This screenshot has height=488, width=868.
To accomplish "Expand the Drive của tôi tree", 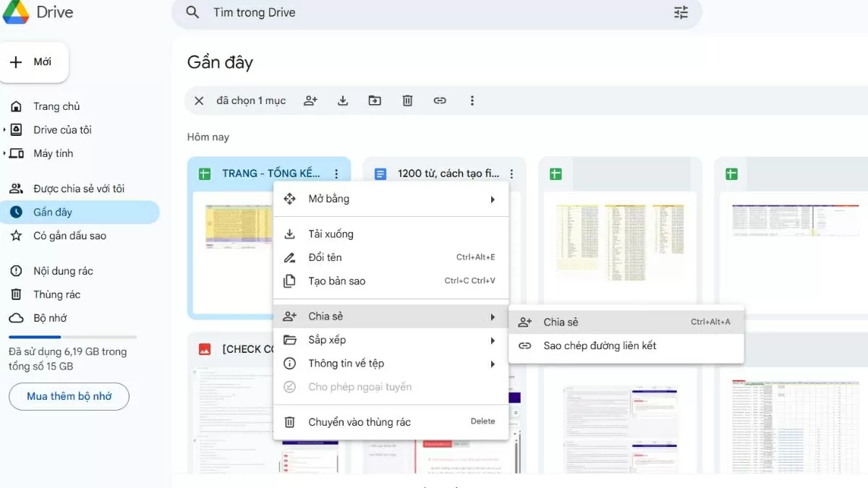I will (4, 130).
